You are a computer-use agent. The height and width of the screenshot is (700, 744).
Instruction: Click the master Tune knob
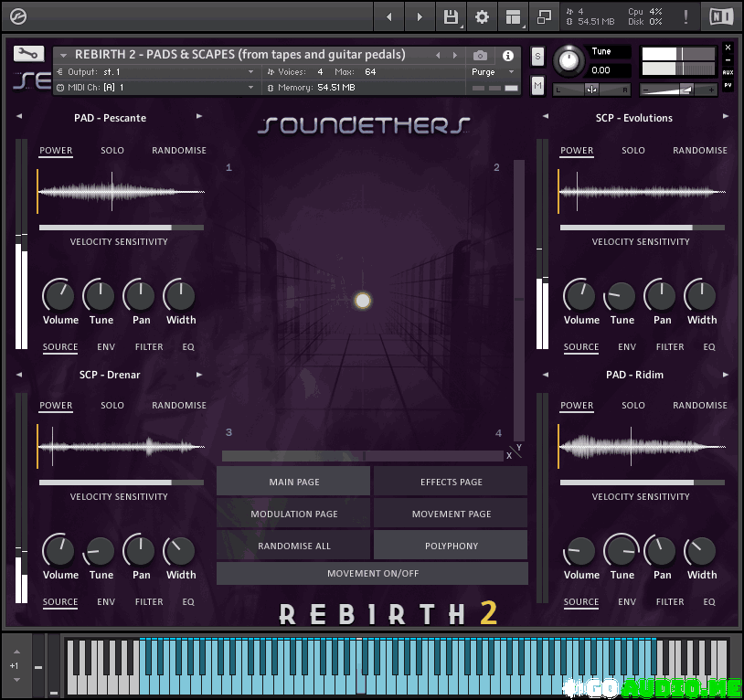[x=568, y=60]
